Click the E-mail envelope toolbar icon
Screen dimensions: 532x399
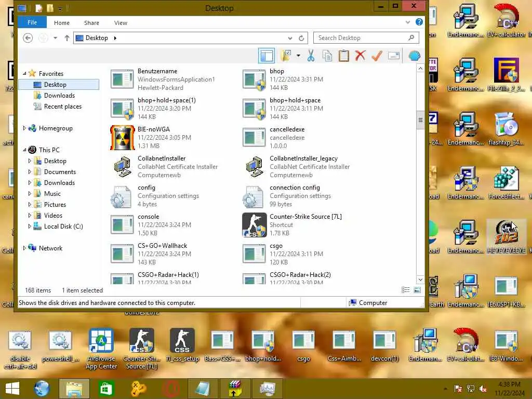click(x=394, y=56)
